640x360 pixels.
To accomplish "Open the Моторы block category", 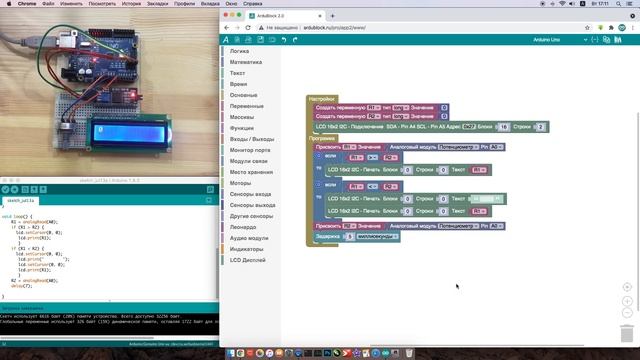I will 240,183.
